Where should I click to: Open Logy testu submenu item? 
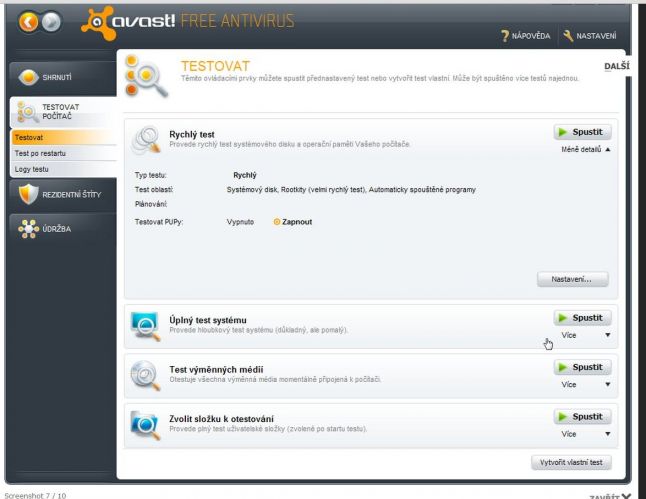tap(64, 169)
